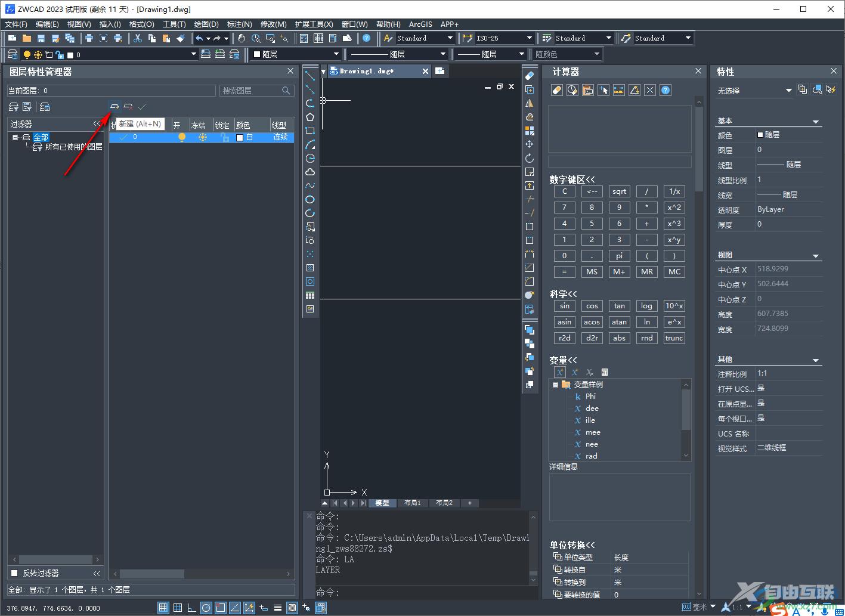Click the 颜色 随层 swatch in Properties
This screenshot has width=845, height=616.
click(760, 135)
